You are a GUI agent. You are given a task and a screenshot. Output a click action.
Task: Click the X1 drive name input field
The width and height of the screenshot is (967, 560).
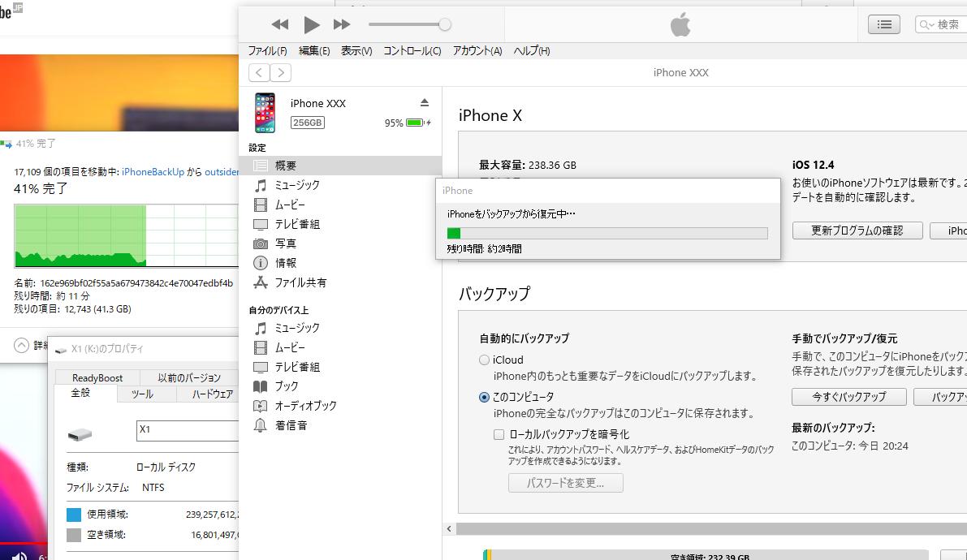click(188, 430)
